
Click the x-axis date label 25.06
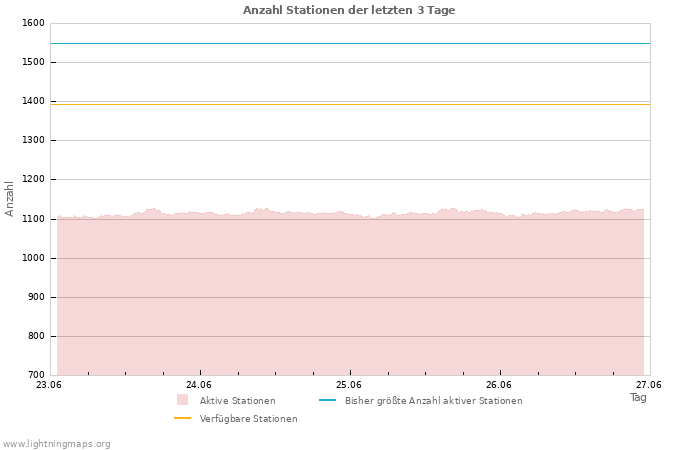349,384
